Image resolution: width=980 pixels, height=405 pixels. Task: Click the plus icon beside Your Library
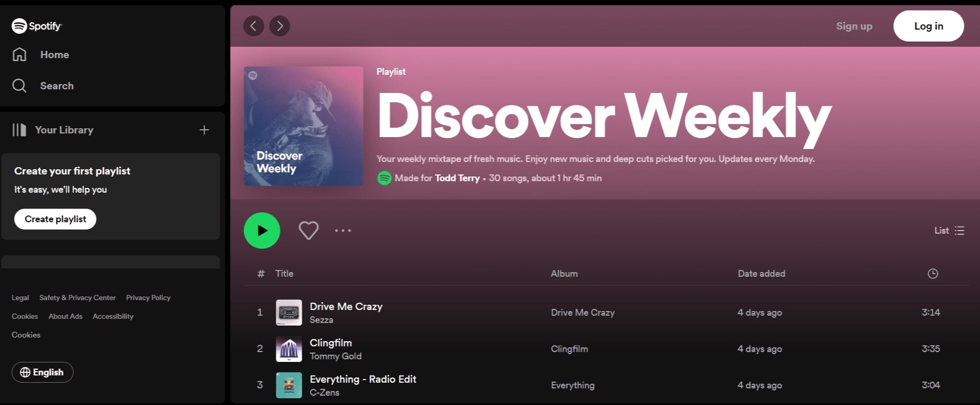204,130
